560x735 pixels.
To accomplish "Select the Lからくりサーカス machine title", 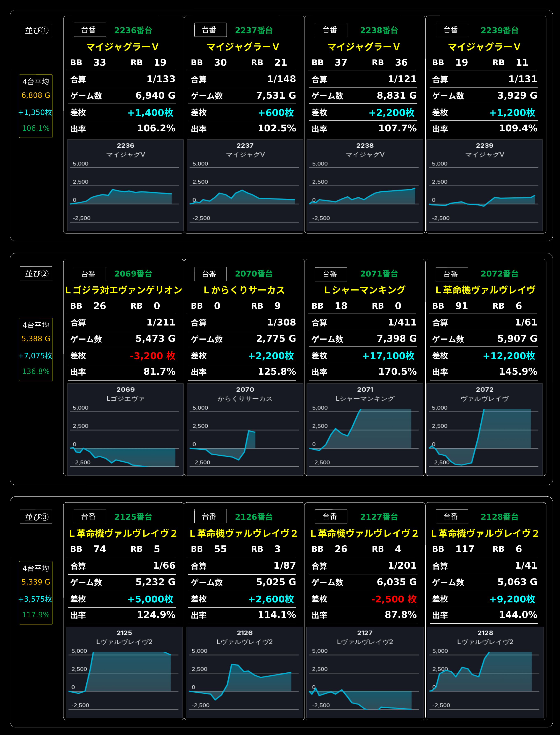I will click(x=244, y=290).
